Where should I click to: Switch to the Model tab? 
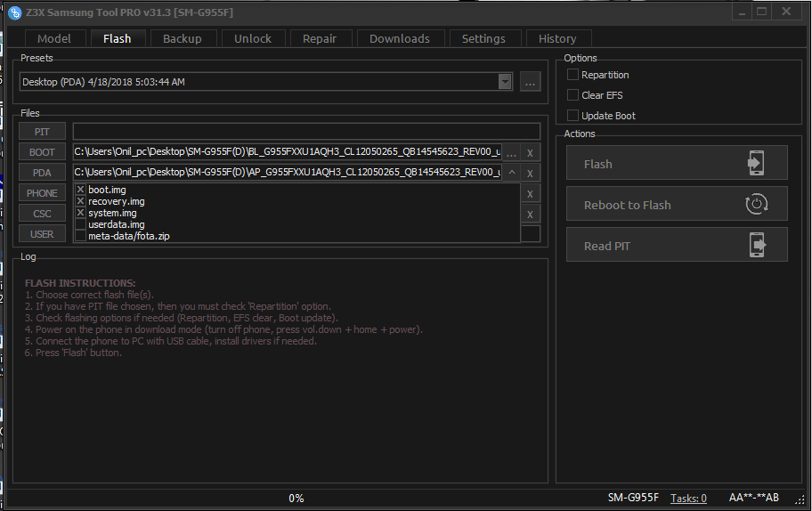point(53,39)
